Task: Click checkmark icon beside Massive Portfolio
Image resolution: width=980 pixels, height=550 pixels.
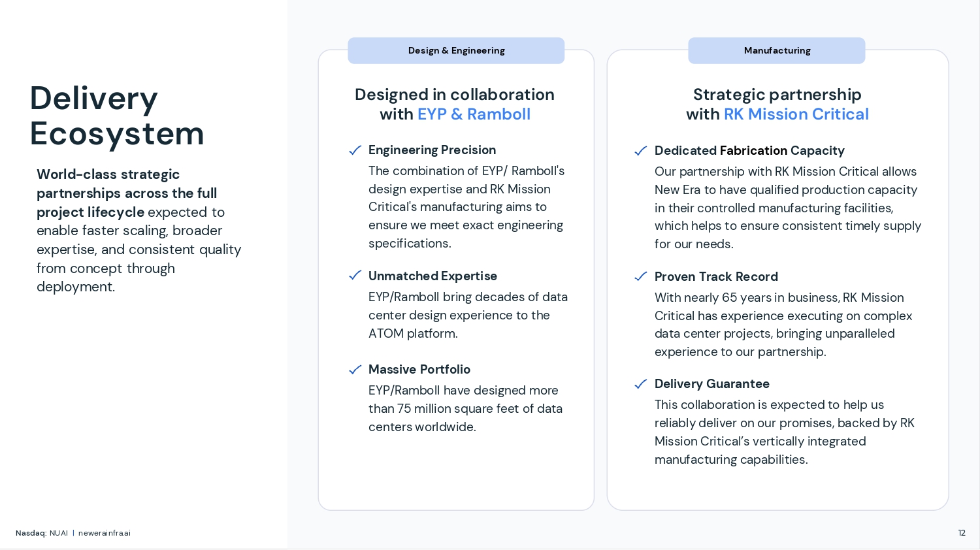Action: click(355, 370)
